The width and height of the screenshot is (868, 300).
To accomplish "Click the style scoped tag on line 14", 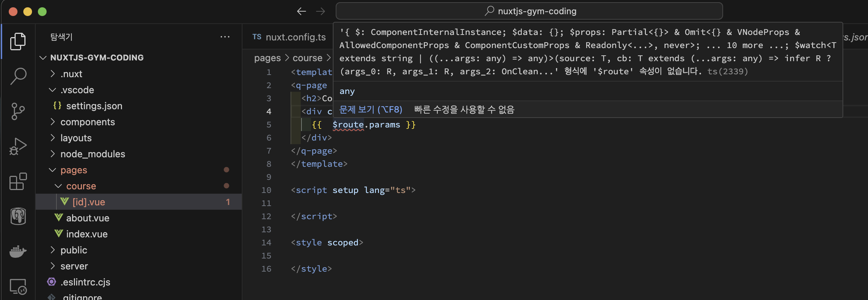I will [x=327, y=242].
